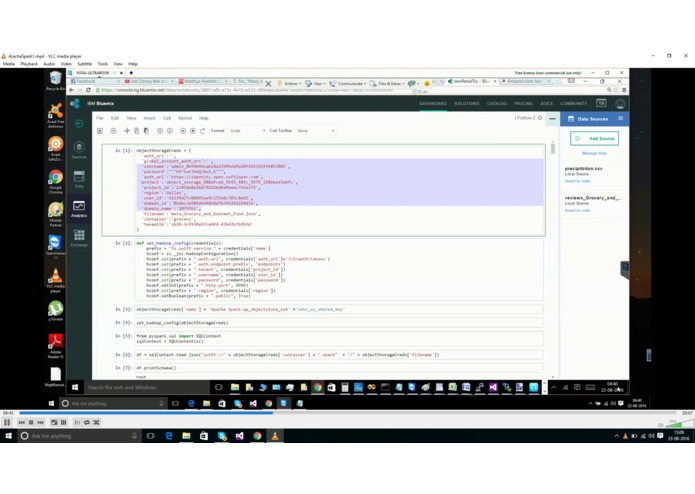Open VLC Video menu
The height and width of the screenshot is (494, 695).
66,64
